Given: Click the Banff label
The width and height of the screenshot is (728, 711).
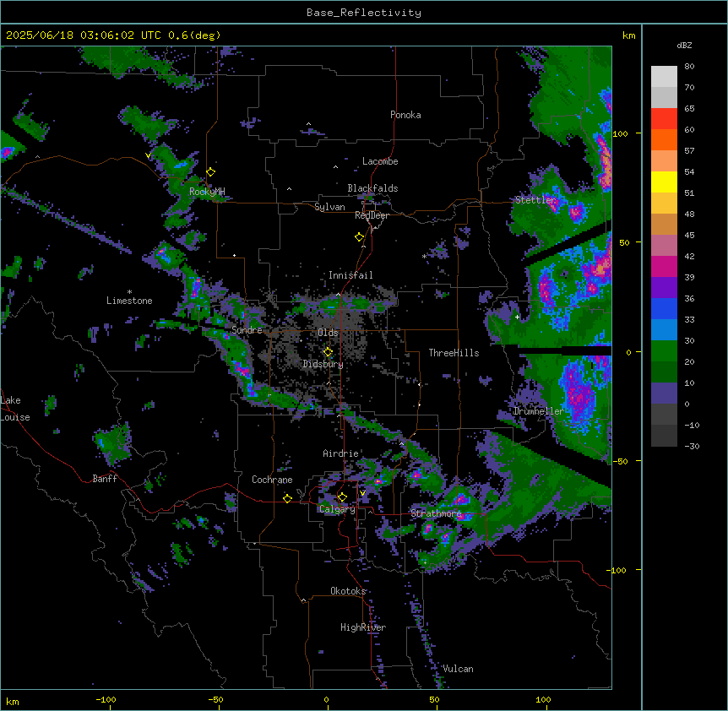Looking at the screenshot, I should pos(105,479).
